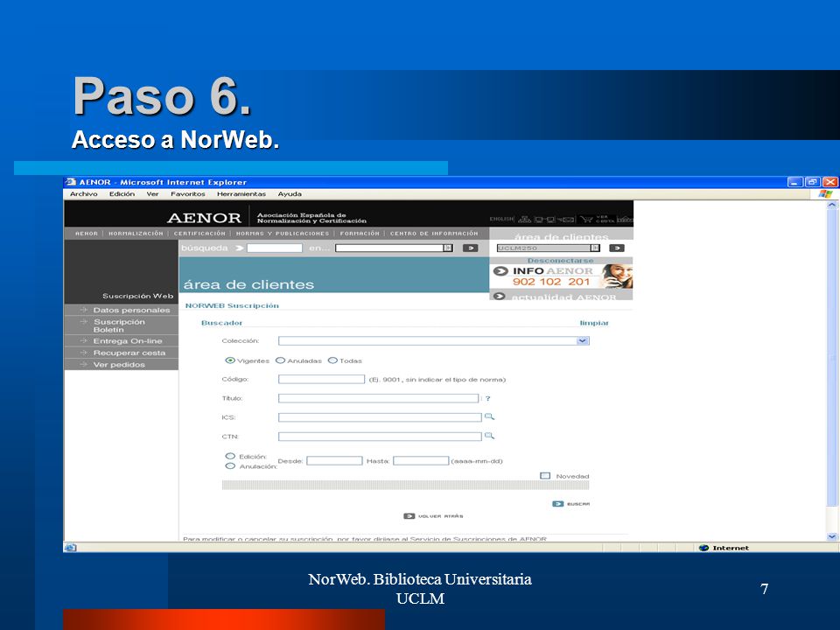
Task: Click the búsqueda text field
Action: 274,248
